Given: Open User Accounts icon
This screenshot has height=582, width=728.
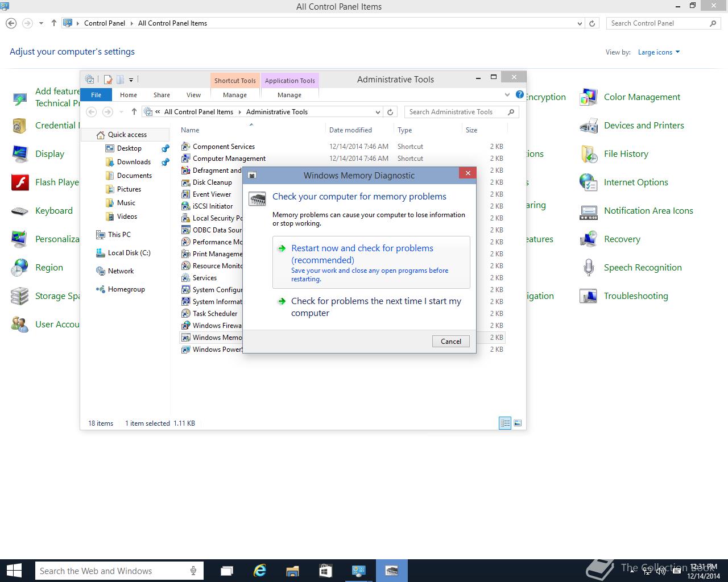Looking at the screenshot, I should (x=20, y=325).
